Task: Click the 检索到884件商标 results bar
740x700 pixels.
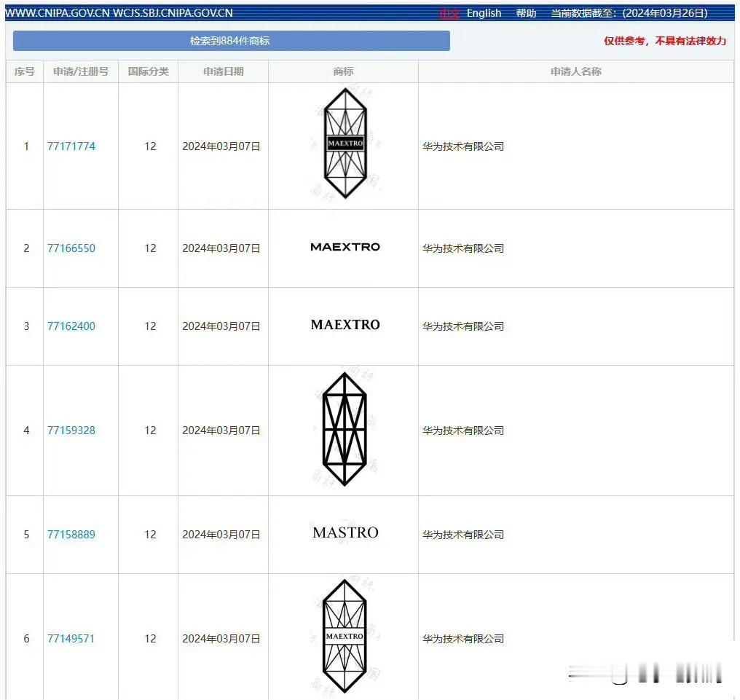Action: (232, 41)
